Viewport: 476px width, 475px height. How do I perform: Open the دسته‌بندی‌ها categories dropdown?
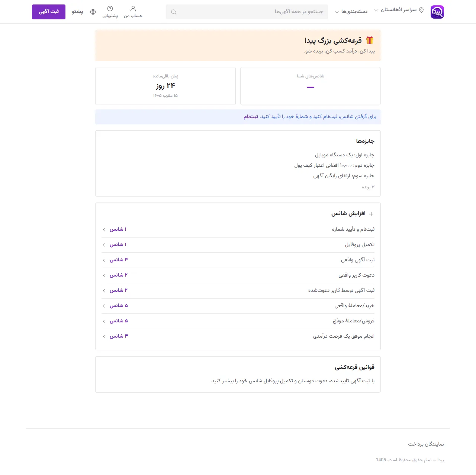(x=351, y=12)
